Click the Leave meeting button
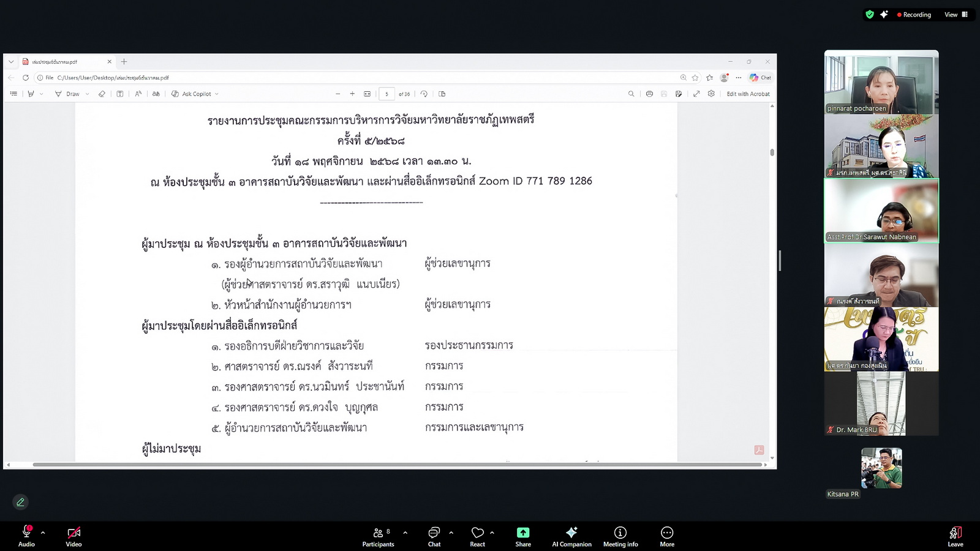The image size is (980, 551). (955, 535)
